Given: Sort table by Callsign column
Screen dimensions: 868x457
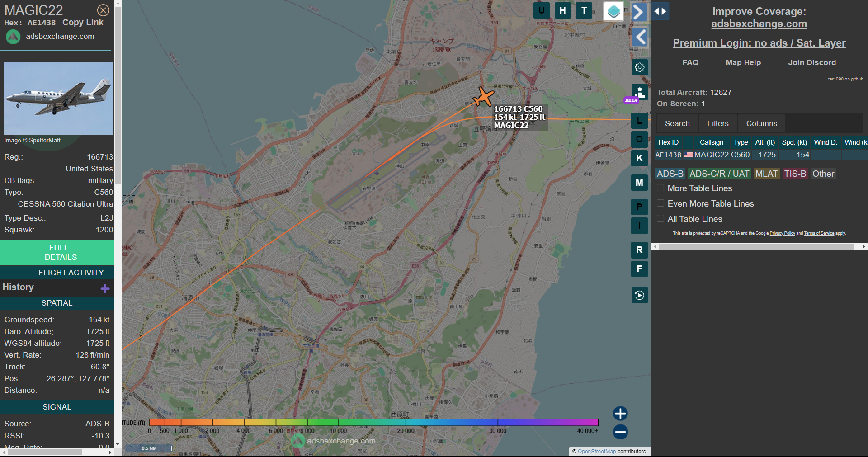Looking at the screenshot, I should click(x=711, y=142).
